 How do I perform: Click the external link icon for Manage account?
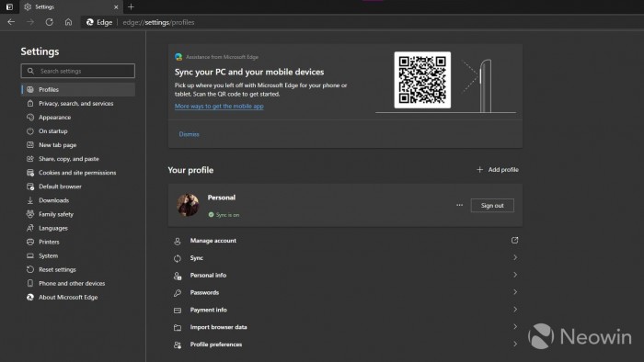coord(514,240)
